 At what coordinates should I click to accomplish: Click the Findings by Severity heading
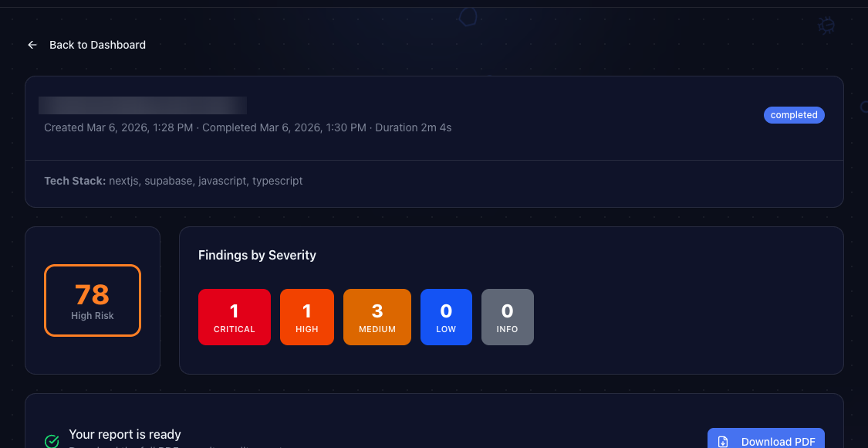(257, 255)
